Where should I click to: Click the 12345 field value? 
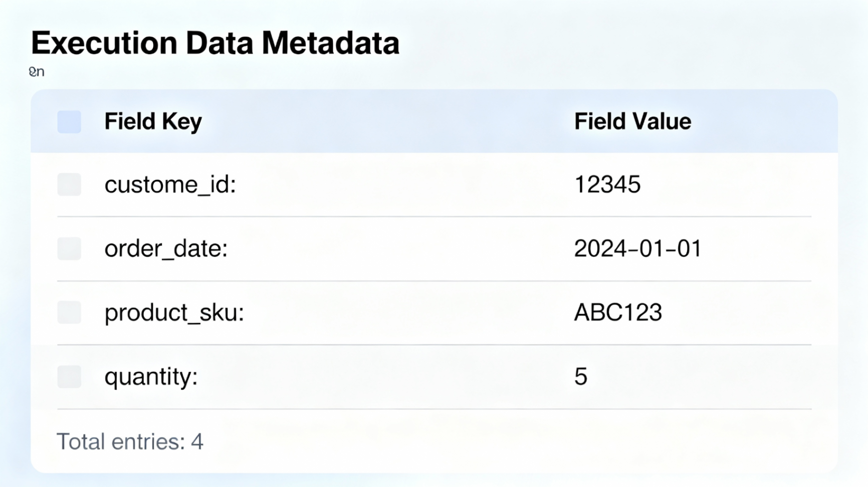point(607,185)
